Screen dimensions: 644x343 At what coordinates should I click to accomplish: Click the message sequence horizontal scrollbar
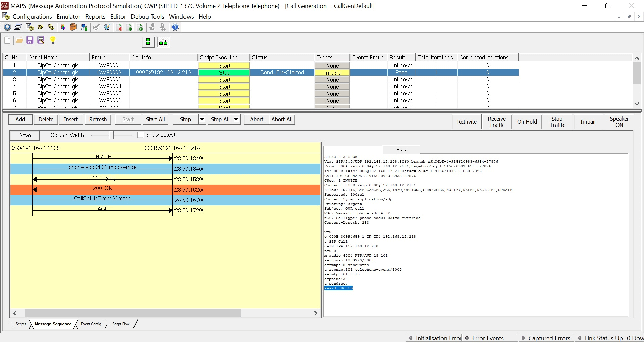133,313
